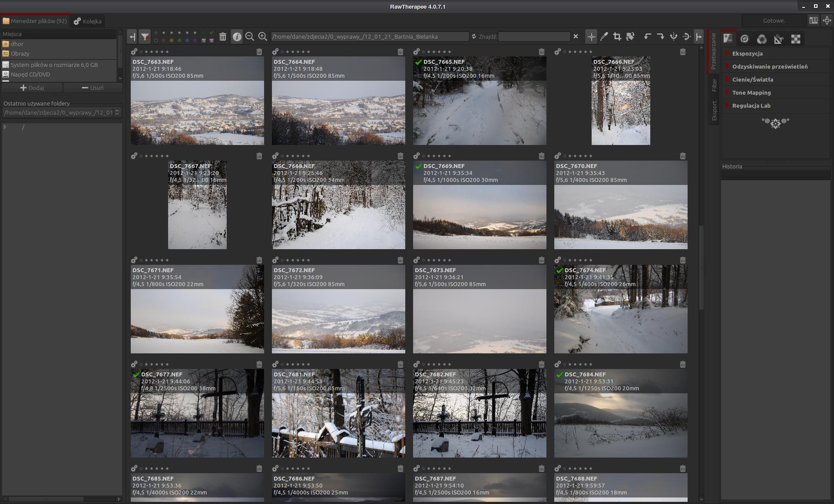The width and height of the screenshot is (834, 504).
Task: Open the Exposure tools tab icon
Action: point(728,39)
